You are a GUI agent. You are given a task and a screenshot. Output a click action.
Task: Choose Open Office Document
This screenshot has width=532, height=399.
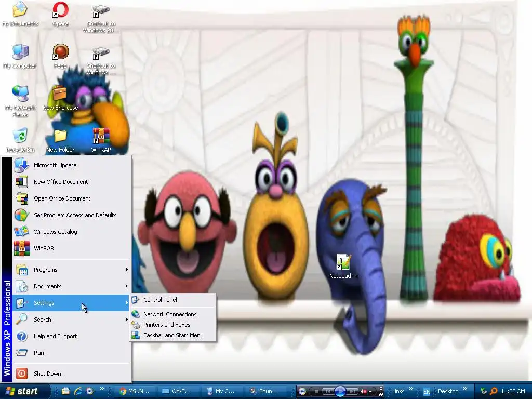[x=72, y=198]
